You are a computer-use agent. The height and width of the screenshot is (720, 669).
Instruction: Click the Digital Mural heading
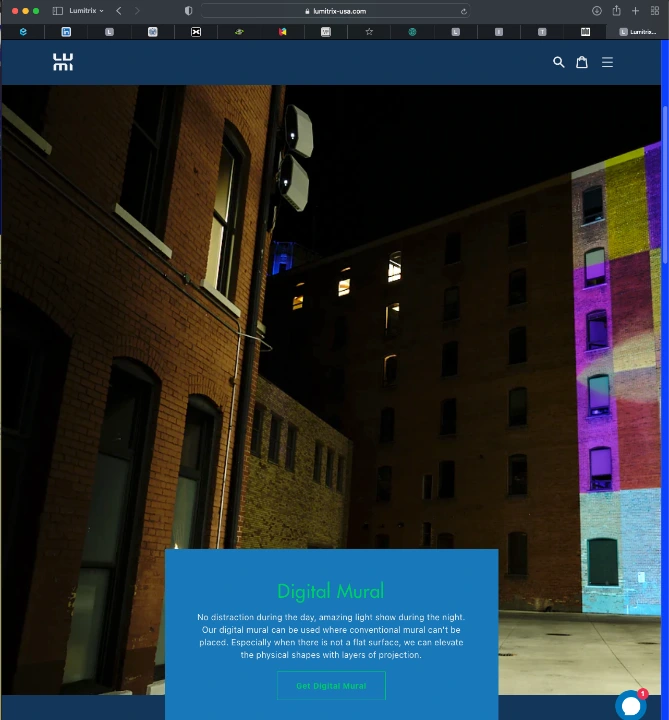[331, 591]
